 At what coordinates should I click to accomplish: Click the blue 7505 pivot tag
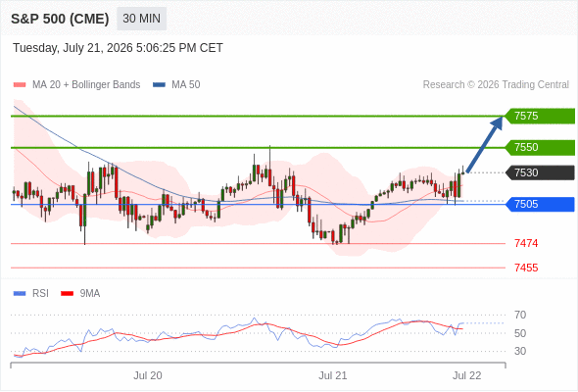tap(540, 204)
